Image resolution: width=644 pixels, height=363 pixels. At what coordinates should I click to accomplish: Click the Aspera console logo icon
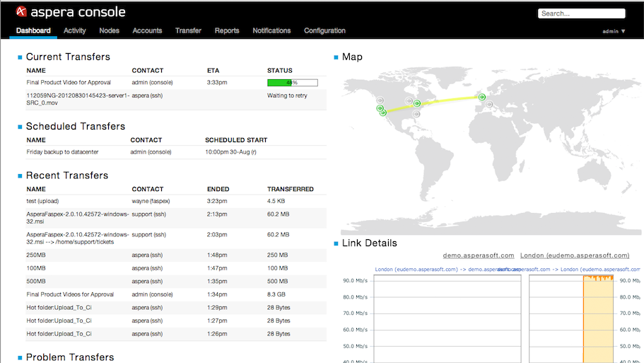[x=22, y=12]
